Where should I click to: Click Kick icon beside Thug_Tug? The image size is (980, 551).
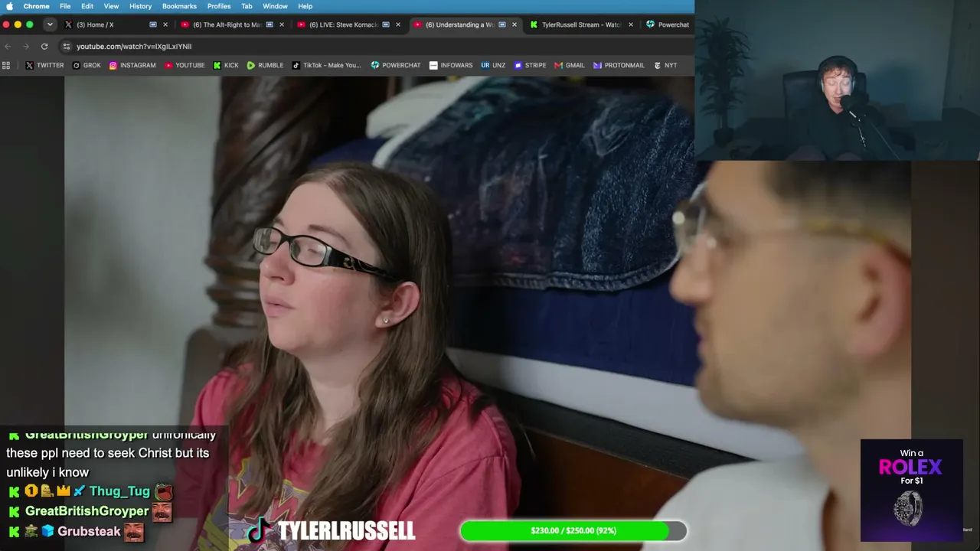pos(14,491)
